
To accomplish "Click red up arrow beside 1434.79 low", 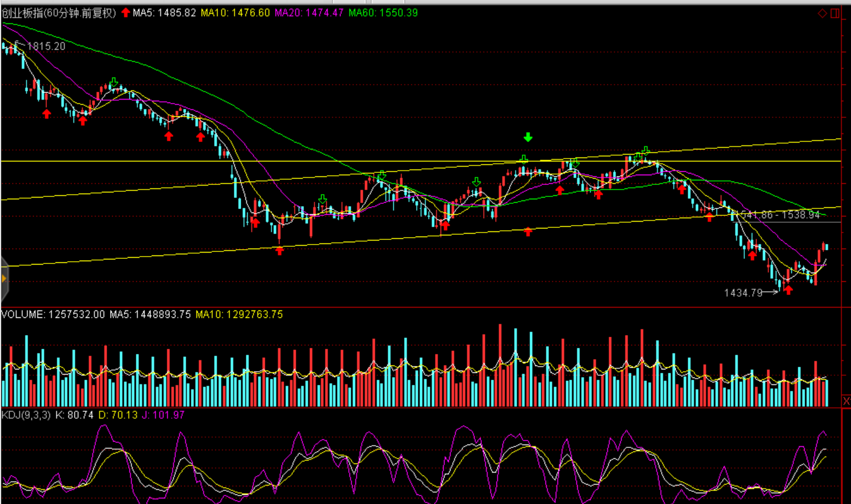I will (789, 290).
